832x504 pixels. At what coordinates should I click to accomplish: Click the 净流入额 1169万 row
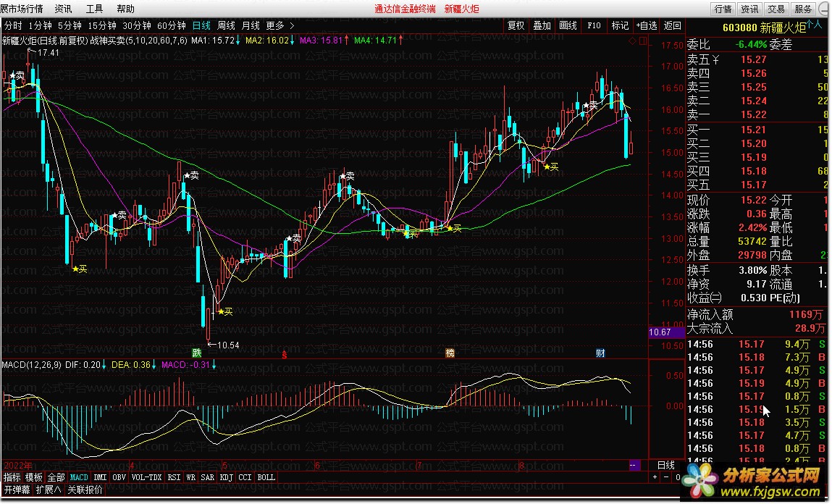(x=757, y=314)
